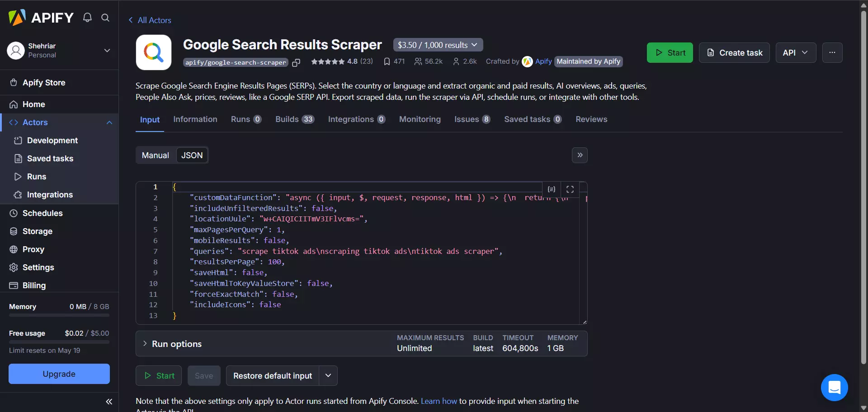This screenshot has width=868, height=412.
Task: Open the Builds tab
Action: click(x=294, y=119)
